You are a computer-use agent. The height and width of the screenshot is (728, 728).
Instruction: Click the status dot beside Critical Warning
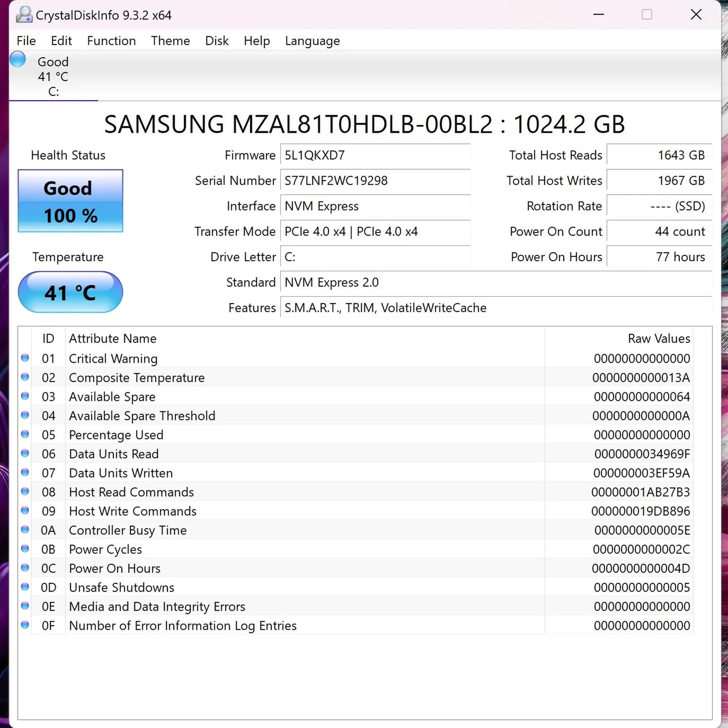point(25,358)
